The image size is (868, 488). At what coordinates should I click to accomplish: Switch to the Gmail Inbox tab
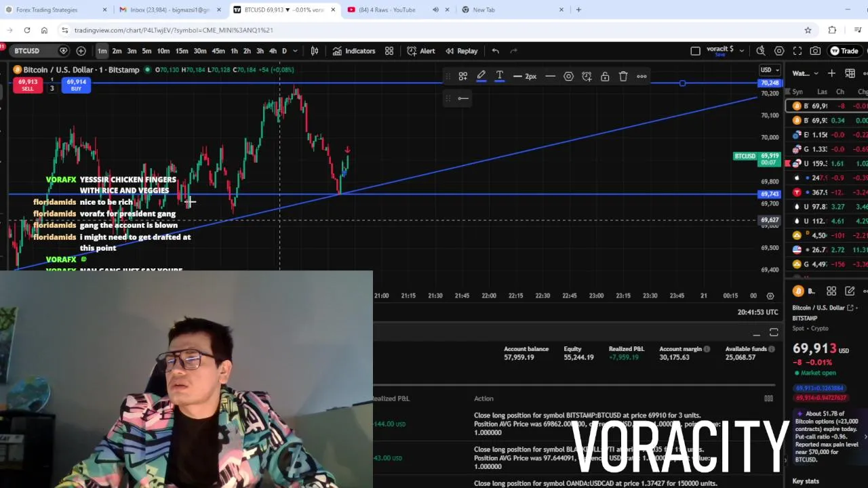point(170,9)
